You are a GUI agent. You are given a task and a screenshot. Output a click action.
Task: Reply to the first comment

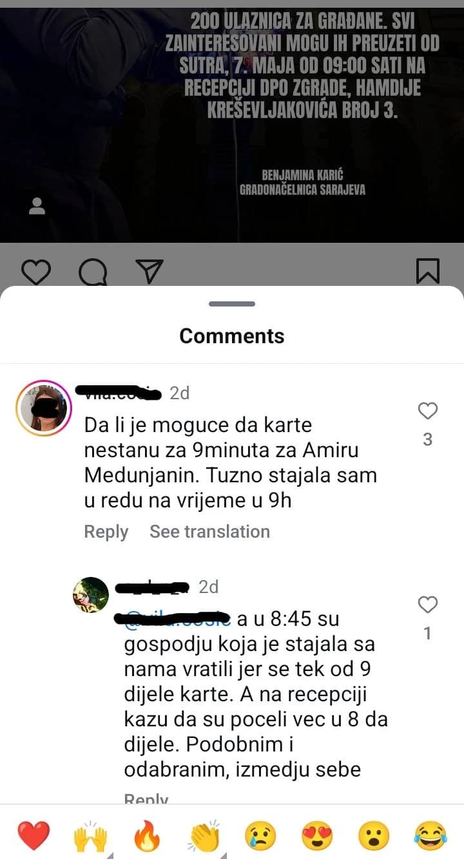pyautogui.click(x=106, y=532)
